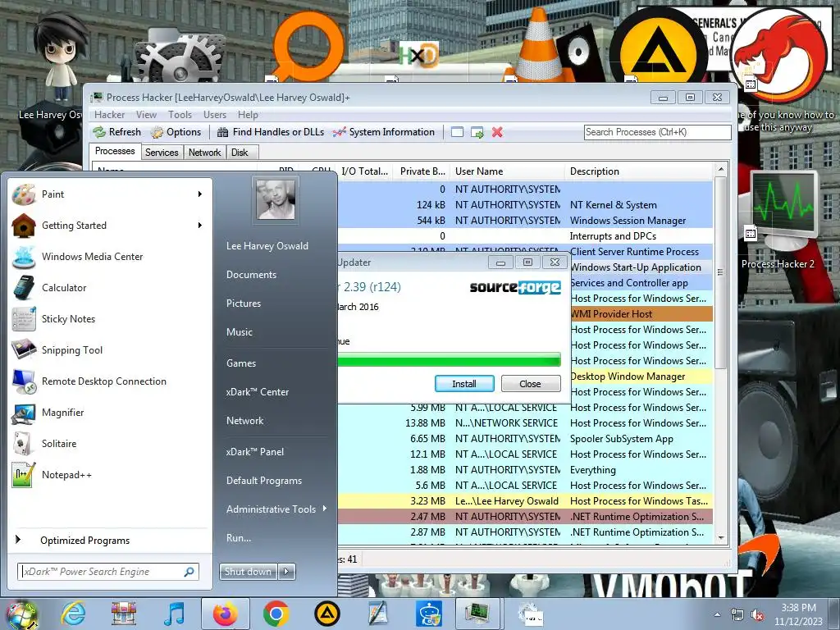Open Documents from Start menu
This screenshot has width=840, height=630.
[x=251, y=274]
